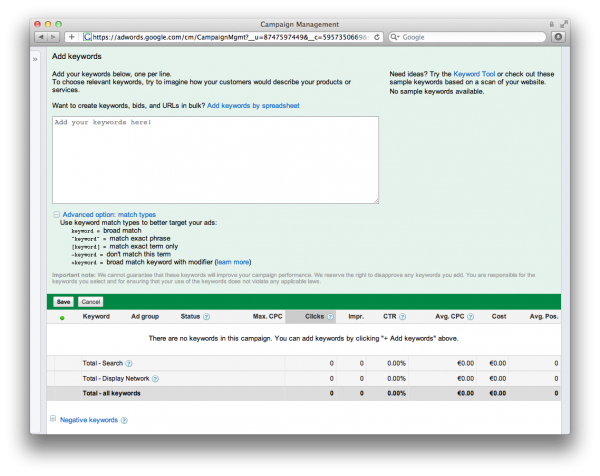Click the search magnifier icon in Google field

pyautogui.click(x=394, y=37)
